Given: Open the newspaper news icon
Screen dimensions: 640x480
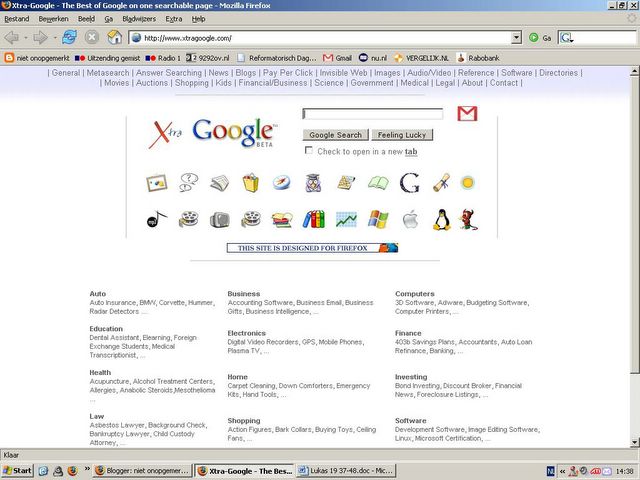Looking at the screenshot, I should (220, 183).
